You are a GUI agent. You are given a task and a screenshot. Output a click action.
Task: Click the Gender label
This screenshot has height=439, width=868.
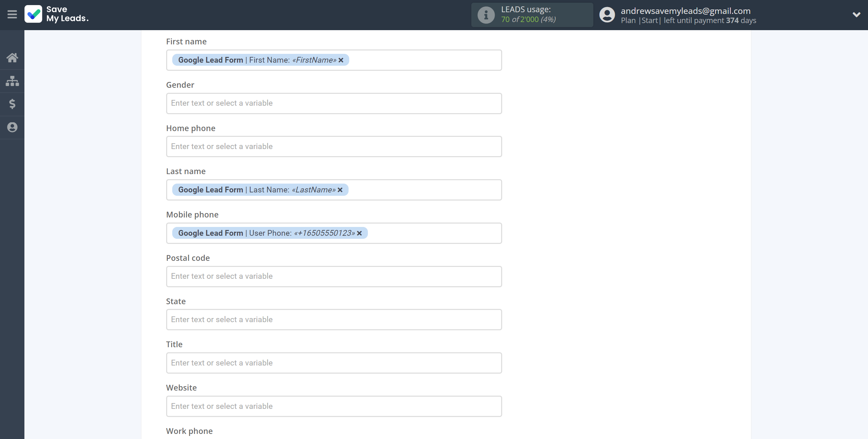[180, 85]
